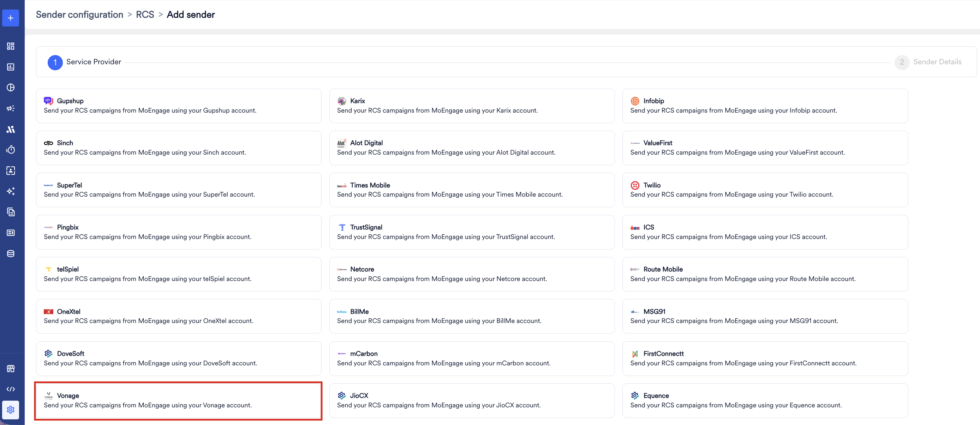Go to Sender configuration breadcrumb
Screen dimensions: 980x425
tap(79, 14)
